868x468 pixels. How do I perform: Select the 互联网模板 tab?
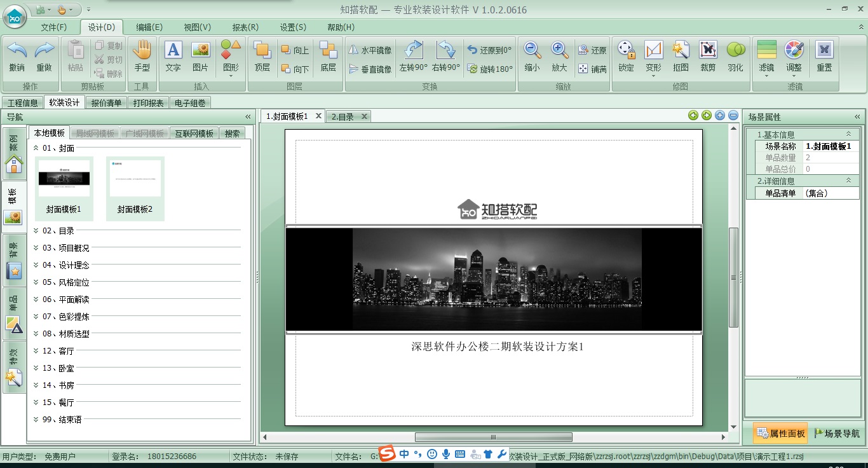click(194, 134)
